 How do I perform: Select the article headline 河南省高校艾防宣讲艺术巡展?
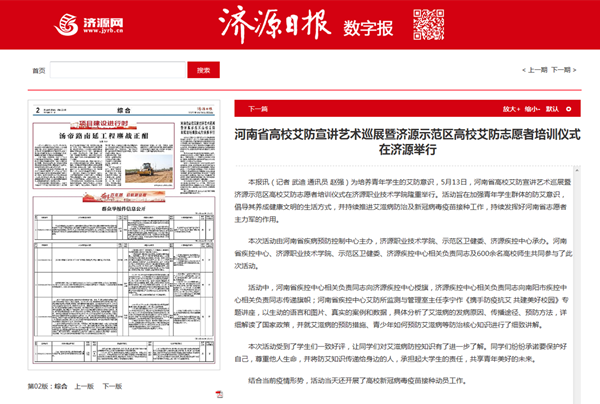pyautogui.click(x=408, y=142)
